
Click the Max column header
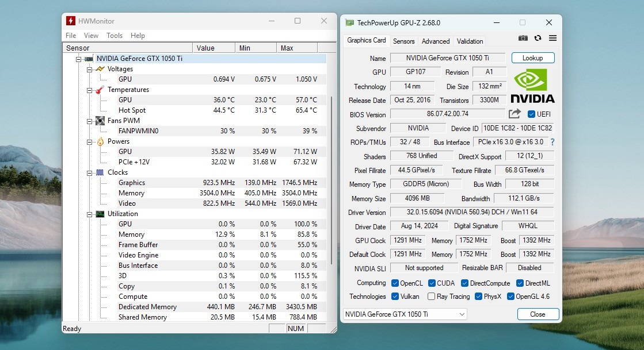coord(296,48)
